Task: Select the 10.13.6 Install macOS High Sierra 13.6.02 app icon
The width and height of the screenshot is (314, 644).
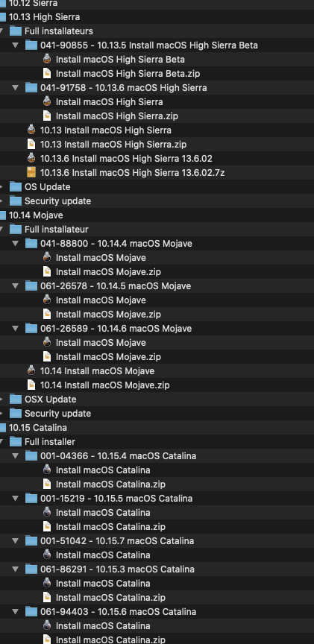Action: (x=31, y=159)
